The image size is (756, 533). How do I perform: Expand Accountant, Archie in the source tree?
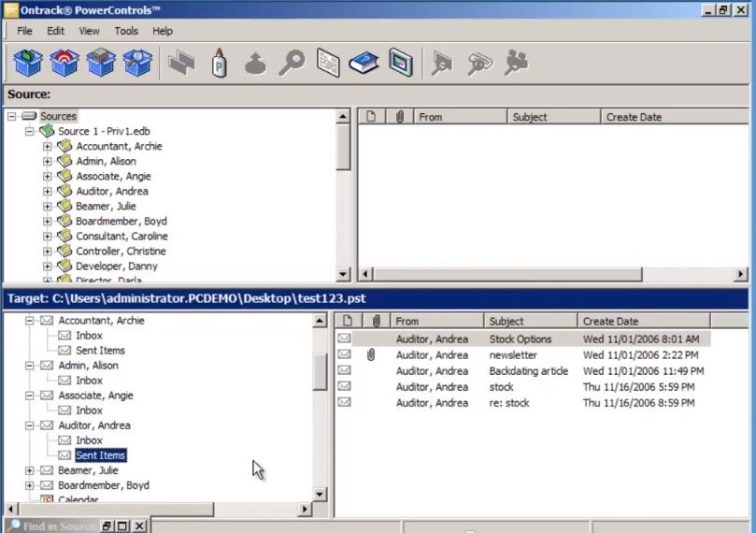coord(48,146)
